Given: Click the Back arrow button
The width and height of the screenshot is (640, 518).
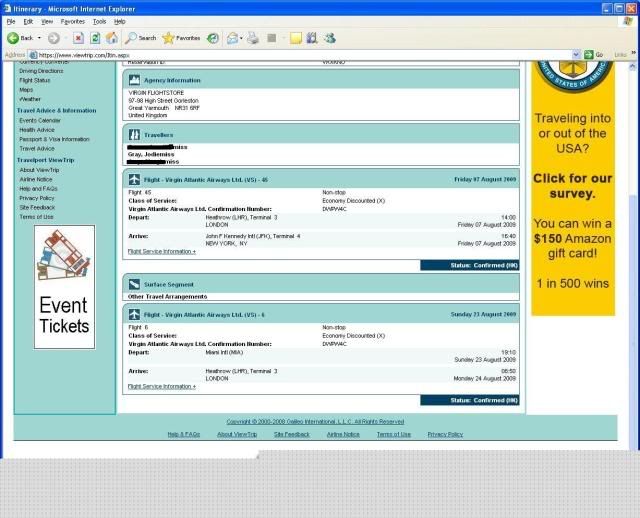Looking at the screenshot, I should (13, 38).
